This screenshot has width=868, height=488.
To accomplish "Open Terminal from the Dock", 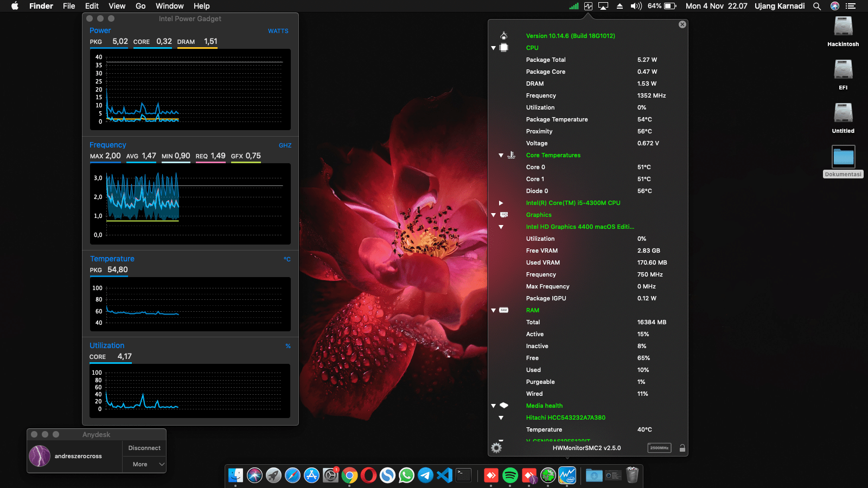I will (x=464, y=475).
